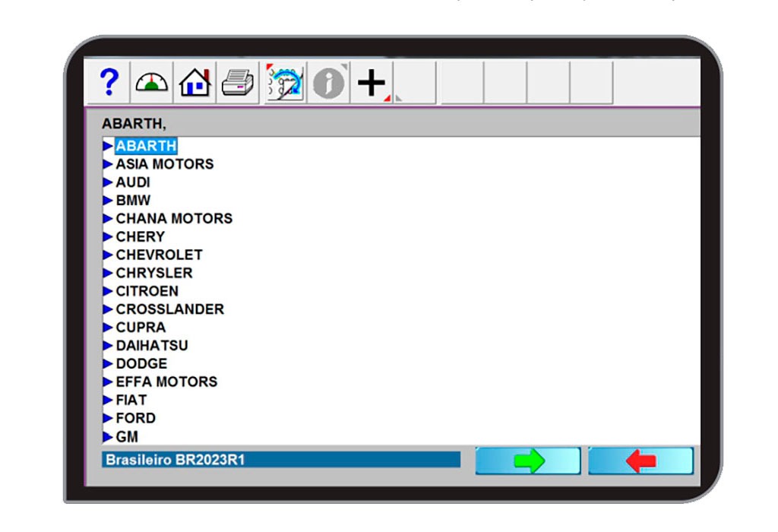778x532 pixels.
Task: Select CHANA MOTORS in the list
Action: (174, 218)
